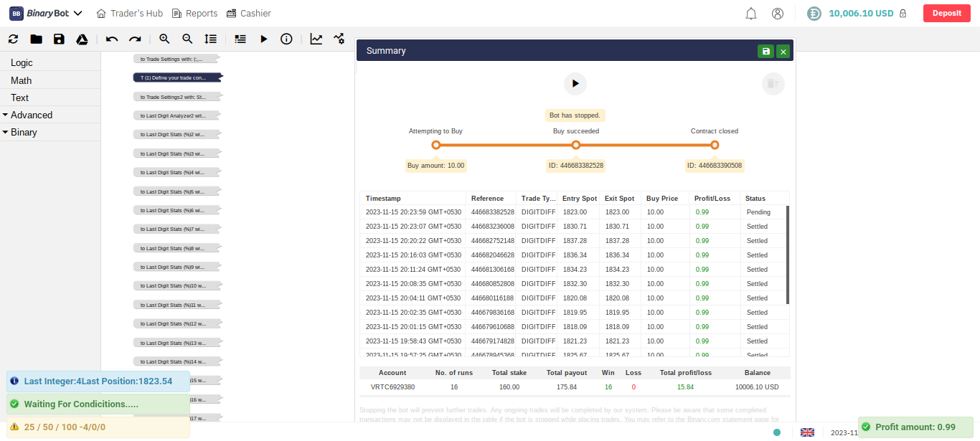
Task: Click the trades table vertical scrollbar
Action: [x=787, y=255]
